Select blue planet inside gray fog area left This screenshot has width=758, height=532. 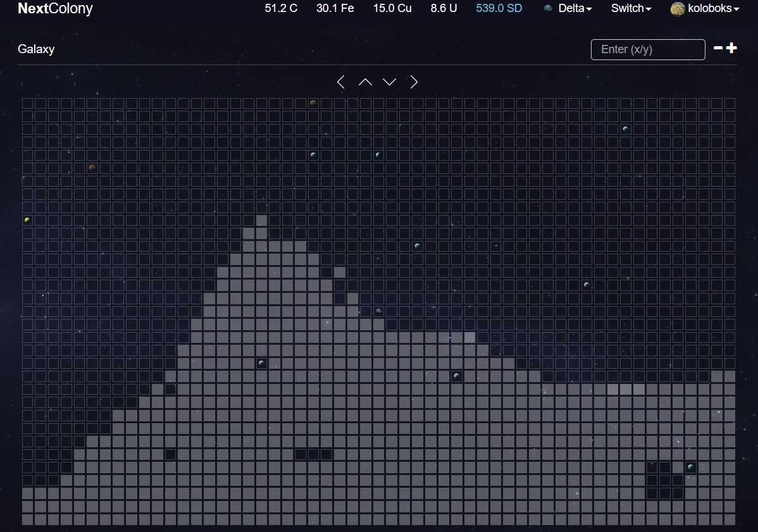pos(261,363)
